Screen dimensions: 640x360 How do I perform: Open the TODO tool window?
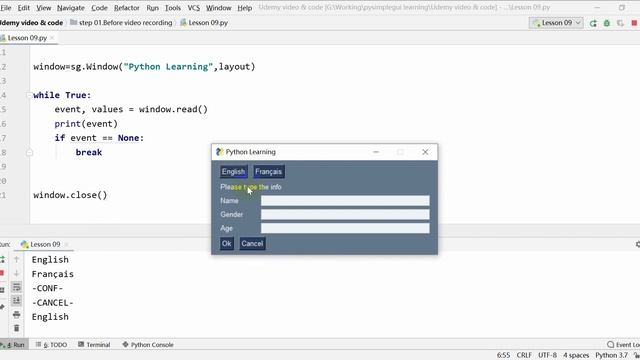pyautogui.click(x=51, y=344)
